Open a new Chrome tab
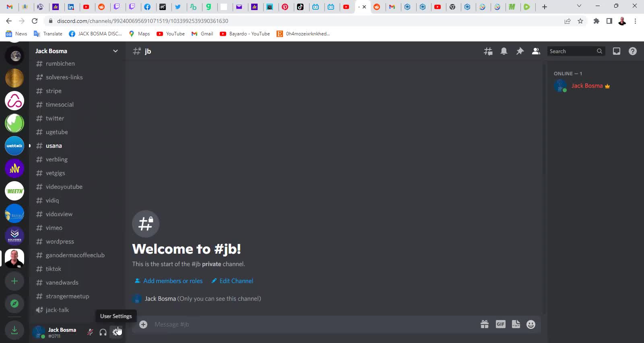Screen dimensions: 644x343 [545, 7]
